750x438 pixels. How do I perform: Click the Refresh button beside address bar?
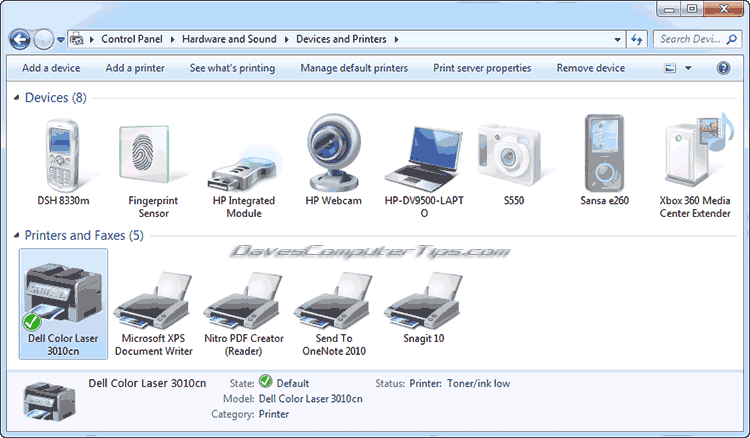[637, 39]
